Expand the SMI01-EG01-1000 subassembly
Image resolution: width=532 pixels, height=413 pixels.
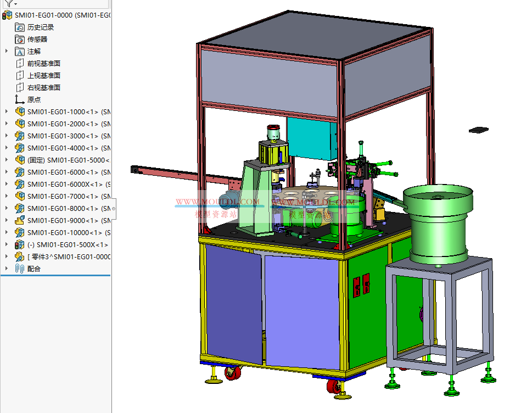(x=7, y=111)
